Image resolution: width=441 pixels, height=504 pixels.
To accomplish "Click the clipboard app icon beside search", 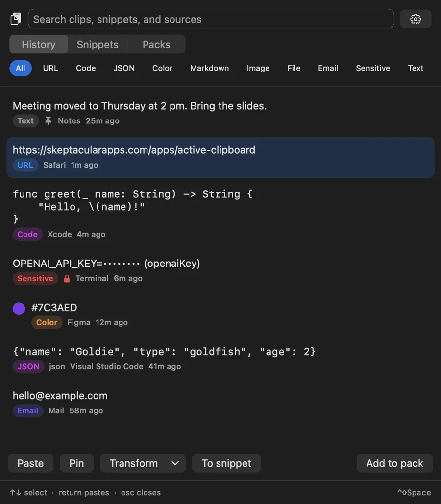I will click(x=16, y=19).
